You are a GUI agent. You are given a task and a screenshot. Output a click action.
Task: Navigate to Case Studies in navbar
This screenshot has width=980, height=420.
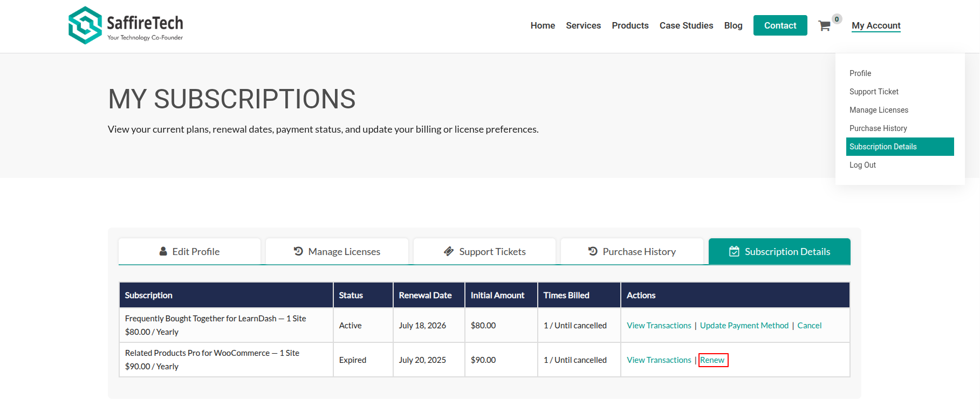tap(686, 25)
